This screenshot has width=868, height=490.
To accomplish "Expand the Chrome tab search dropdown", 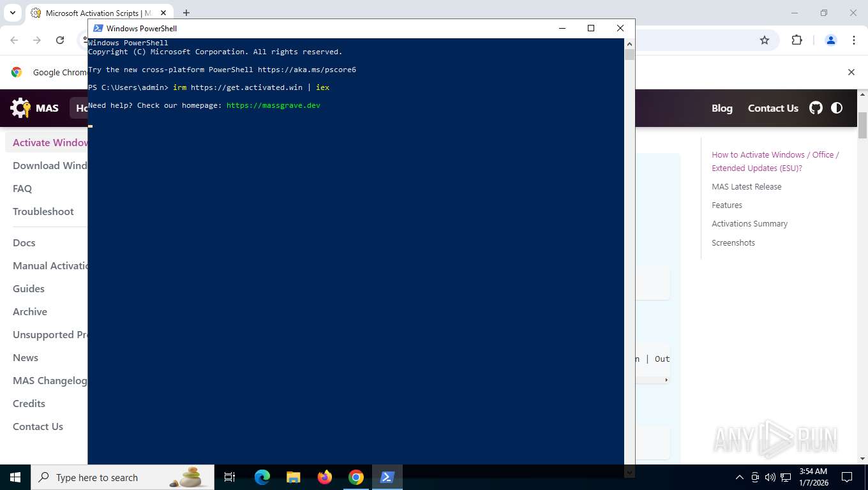I will coord(12,13).
